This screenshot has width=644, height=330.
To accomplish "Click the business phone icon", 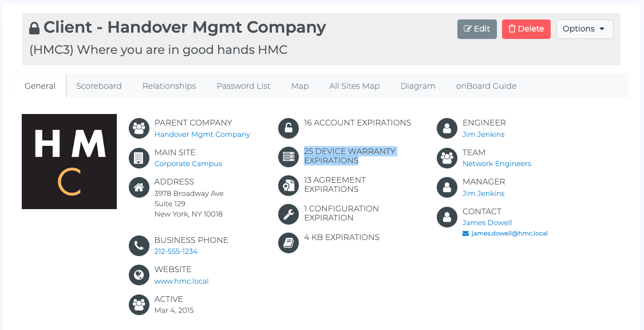I will click(139, 246).
